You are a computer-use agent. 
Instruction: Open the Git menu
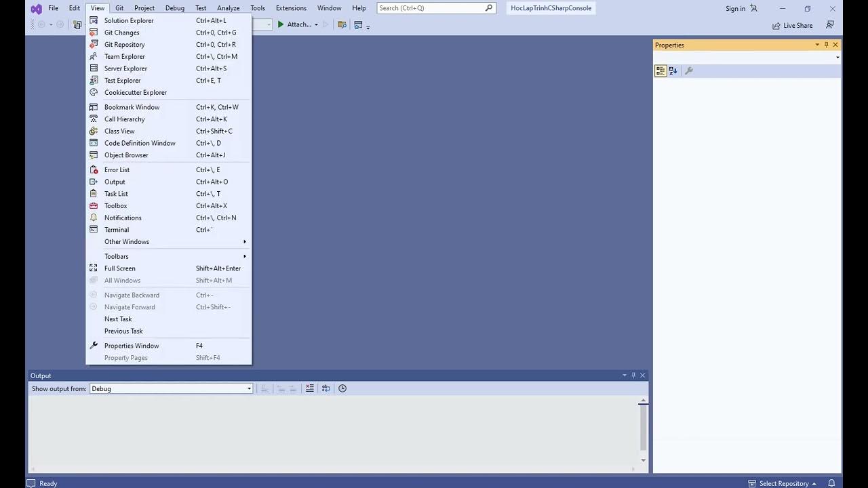[x=119, y=8]
